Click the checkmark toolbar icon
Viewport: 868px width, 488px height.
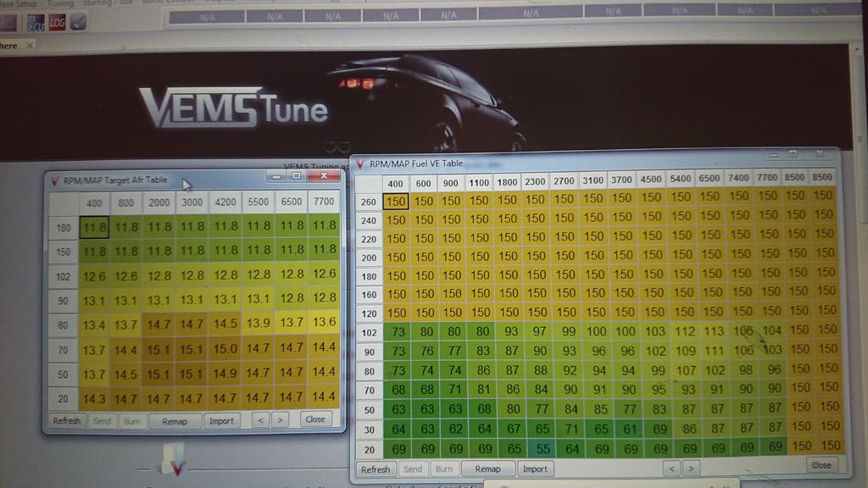point(78,22)
